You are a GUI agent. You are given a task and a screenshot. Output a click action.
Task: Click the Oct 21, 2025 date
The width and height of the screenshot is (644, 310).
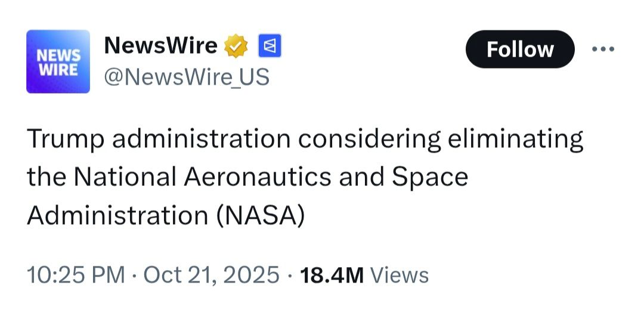(212, 275)
